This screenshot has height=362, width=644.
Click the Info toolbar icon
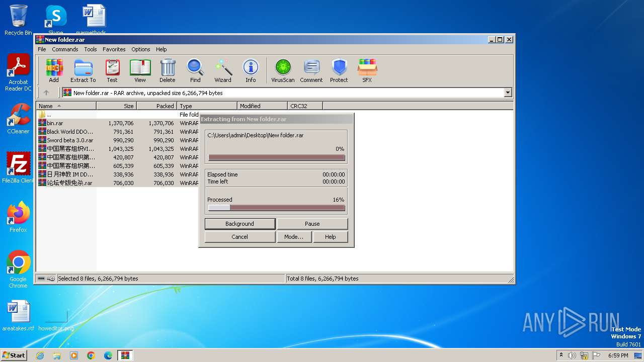(251, 70)
